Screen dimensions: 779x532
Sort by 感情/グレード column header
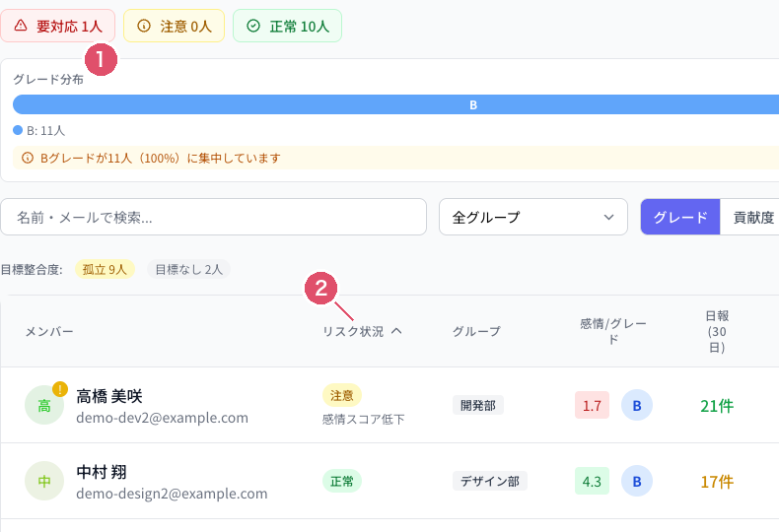pos(613,331)
